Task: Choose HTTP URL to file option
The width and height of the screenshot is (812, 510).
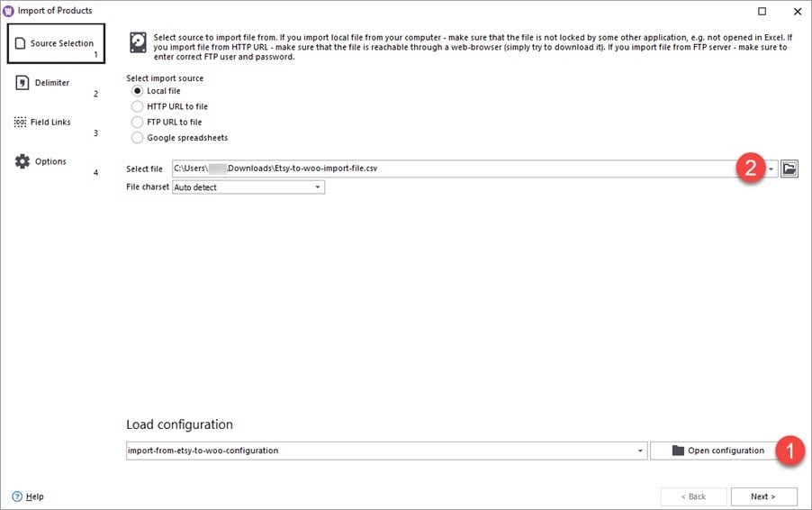Action: click(x=137, y=106)
